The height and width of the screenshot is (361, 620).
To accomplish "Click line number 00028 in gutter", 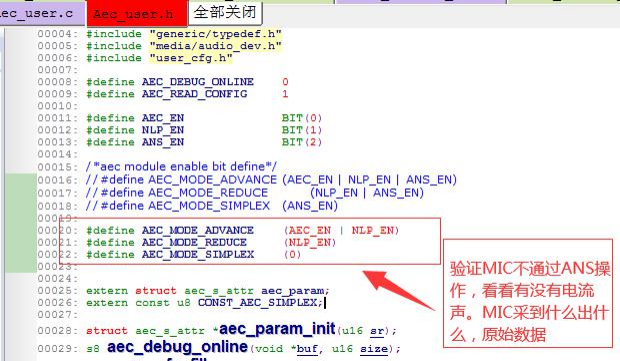I will (58, 331).
